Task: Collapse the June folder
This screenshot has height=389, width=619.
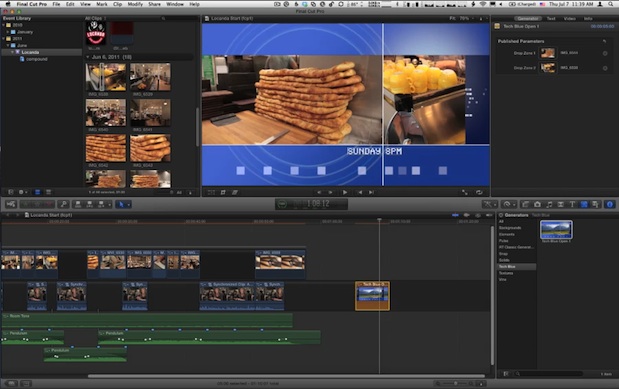Action: click(8, 45)
